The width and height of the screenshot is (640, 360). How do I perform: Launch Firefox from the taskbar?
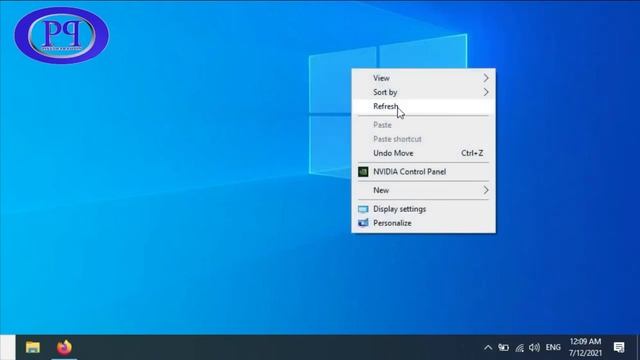pyautogui.click(x=64, y=347)
